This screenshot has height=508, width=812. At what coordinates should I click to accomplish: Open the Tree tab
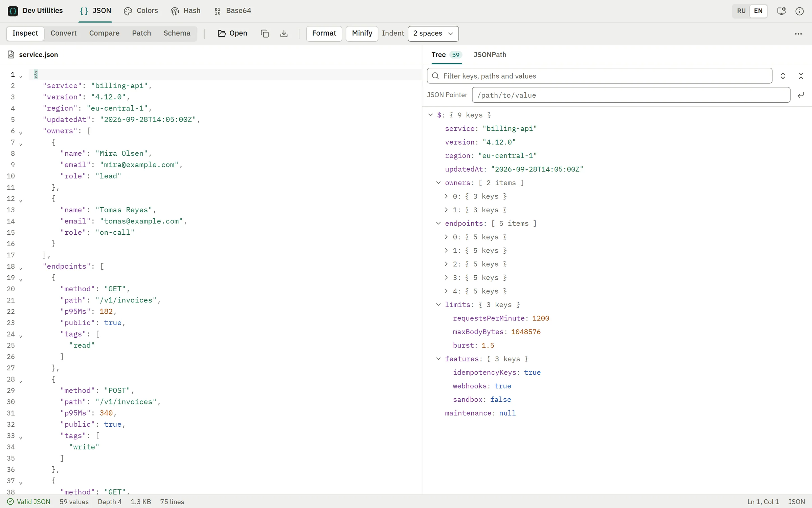pyautogui.click(x=447, y=55)
